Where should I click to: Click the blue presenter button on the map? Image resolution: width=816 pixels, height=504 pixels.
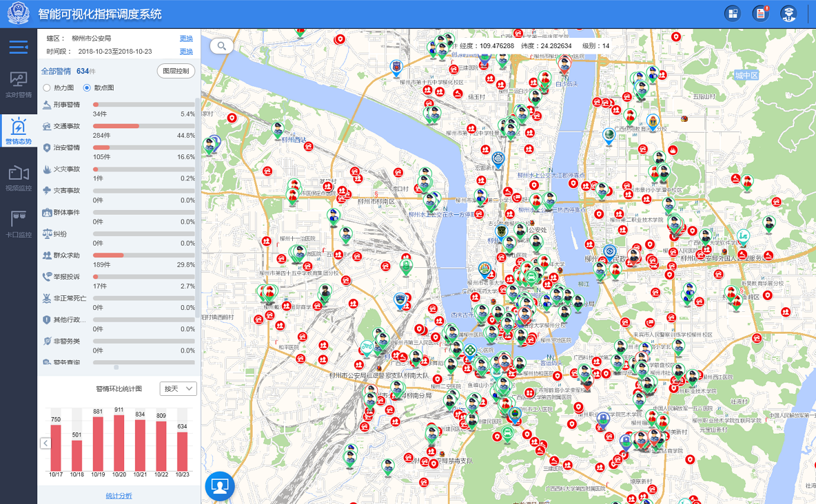click(x=220, y=486)
